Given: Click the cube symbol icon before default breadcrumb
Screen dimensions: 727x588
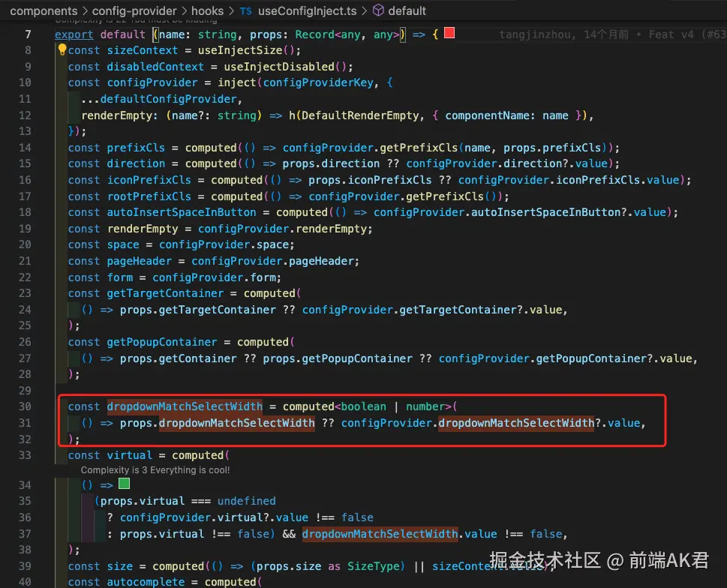Looking at the screenshot, I should point(378,10).
